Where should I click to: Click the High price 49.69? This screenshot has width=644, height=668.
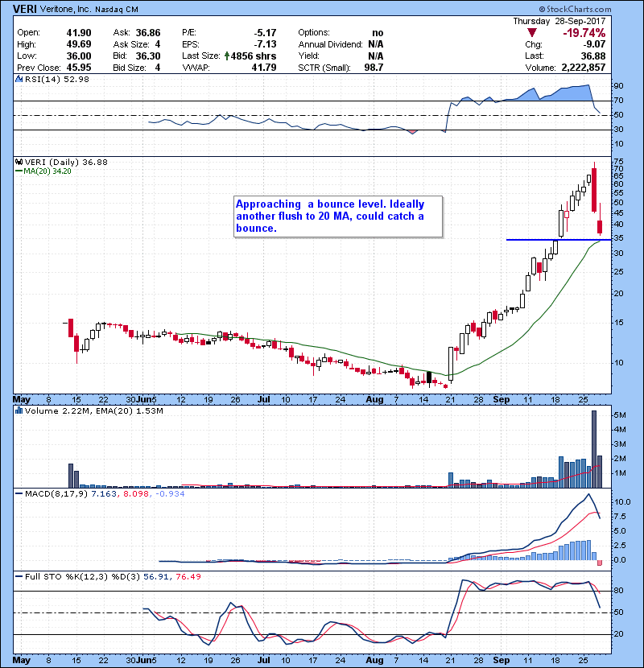[79, 44]
